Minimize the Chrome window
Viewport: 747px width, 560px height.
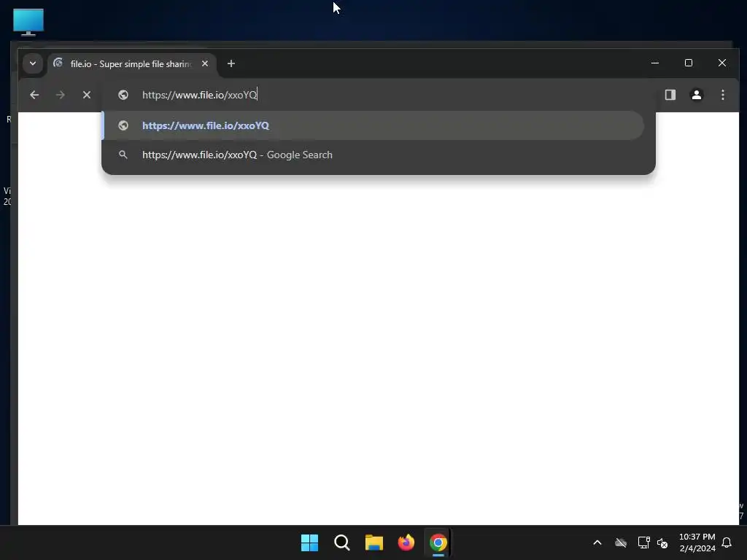point(655,63)
